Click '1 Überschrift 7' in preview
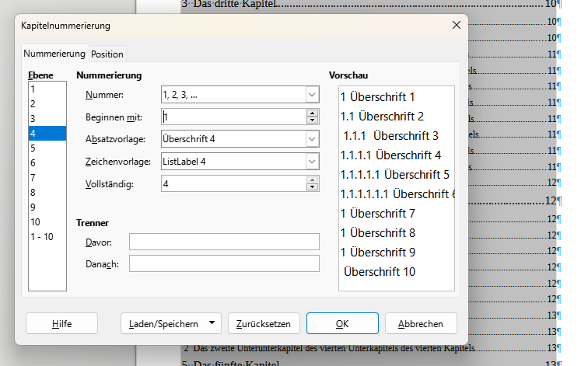Screen dimensions: 588x366 coord(378,214)
